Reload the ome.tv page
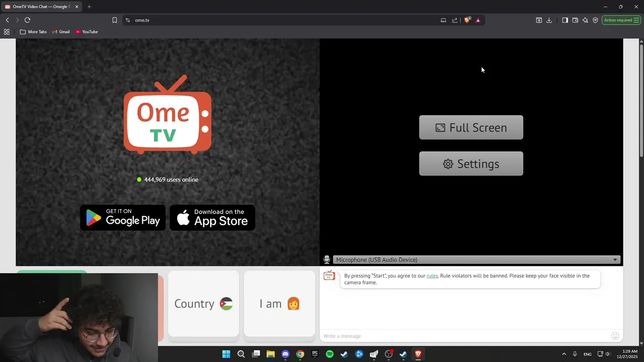Viewport: 644px width, 362px height. click(x=27, y=20)
